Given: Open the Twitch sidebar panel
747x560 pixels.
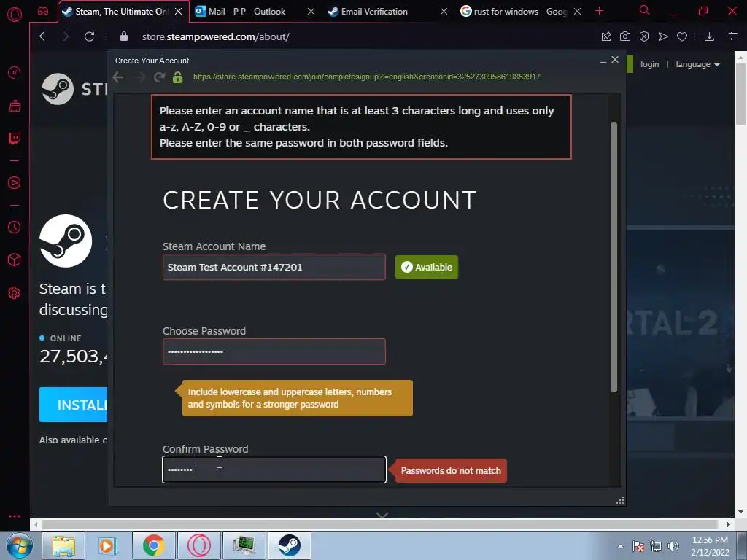Looking at the screenshot, I should pyautogui.click(x=15, y=139).
